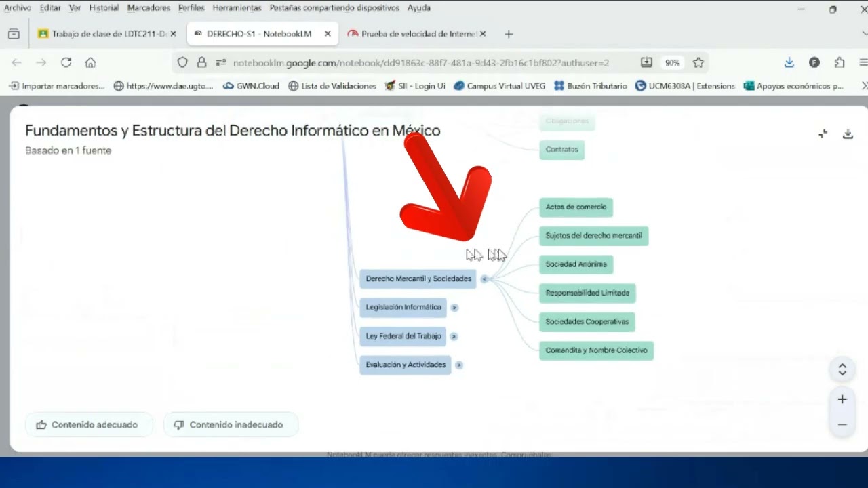Open the Perfiles menu
This screenshot has width=868, height=488.
click(x=191, y=8)
